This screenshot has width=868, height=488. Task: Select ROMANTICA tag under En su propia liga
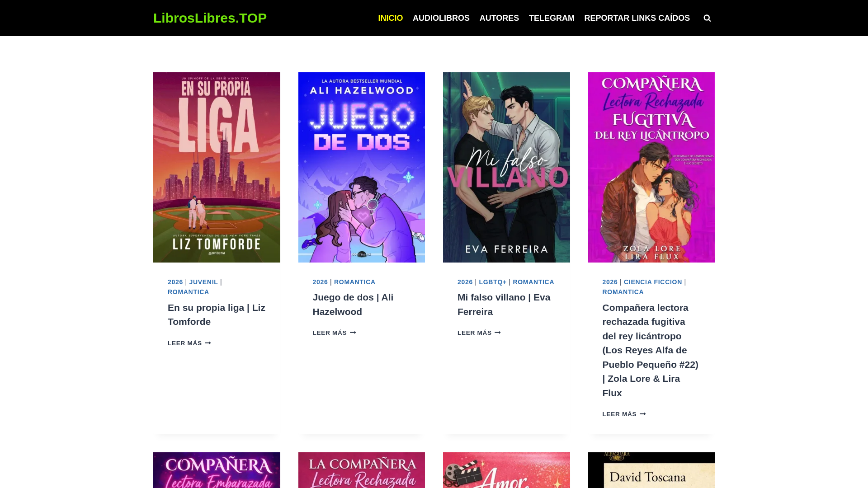(x=189, y=292)
